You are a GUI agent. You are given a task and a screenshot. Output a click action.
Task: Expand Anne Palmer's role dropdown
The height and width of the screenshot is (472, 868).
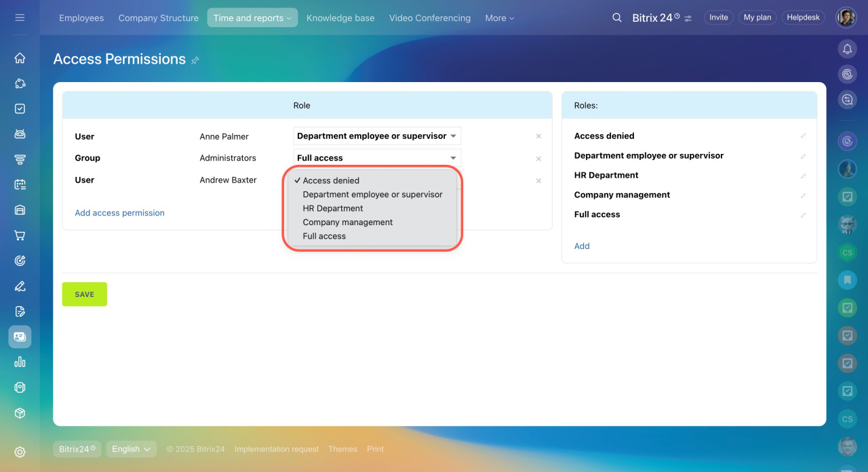point(377,136)
